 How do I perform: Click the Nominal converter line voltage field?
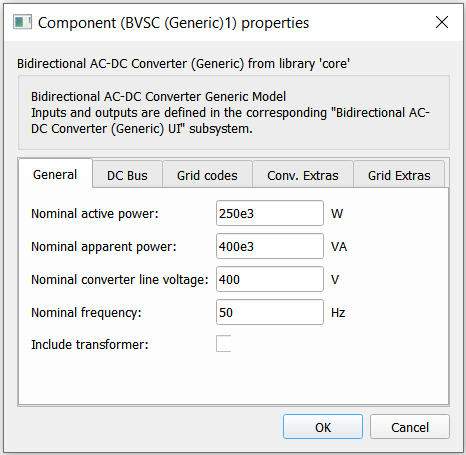coord(270,279)
